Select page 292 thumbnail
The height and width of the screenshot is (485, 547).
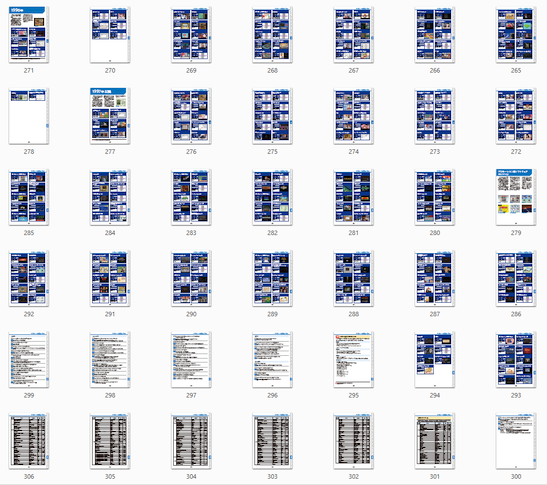[x=29, y=278]
